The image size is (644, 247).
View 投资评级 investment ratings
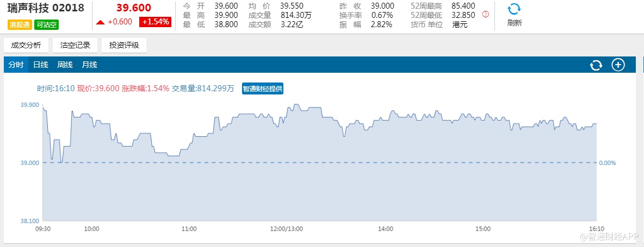point(124,45)
